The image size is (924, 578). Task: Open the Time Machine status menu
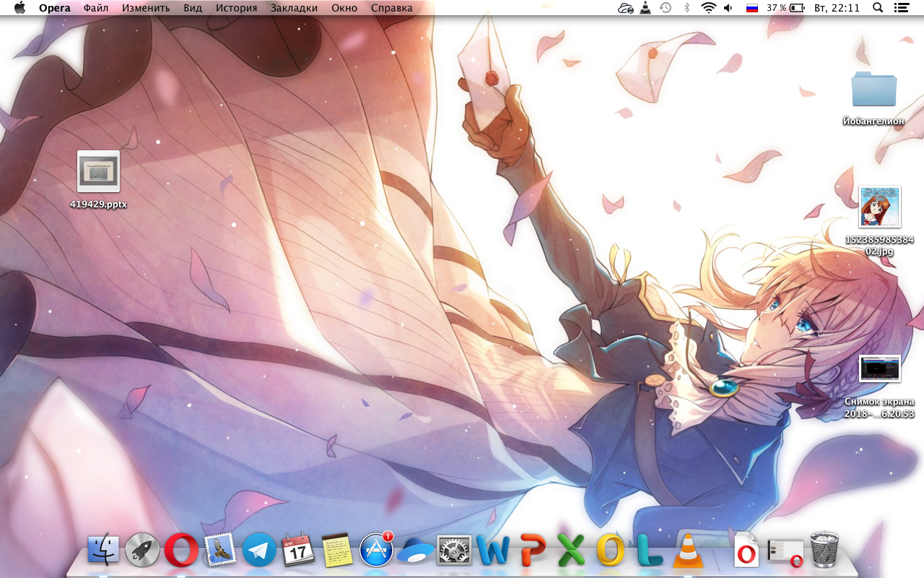point(666,8)
